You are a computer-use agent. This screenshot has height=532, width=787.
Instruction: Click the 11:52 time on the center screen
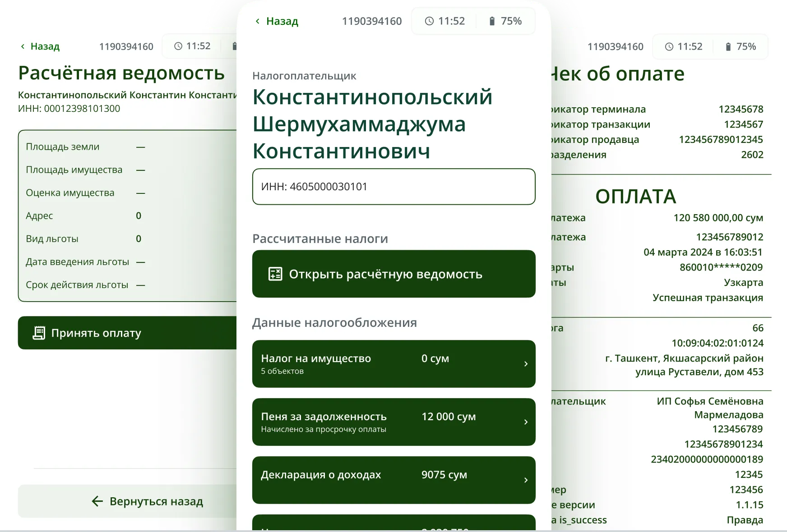click(451, 21)
